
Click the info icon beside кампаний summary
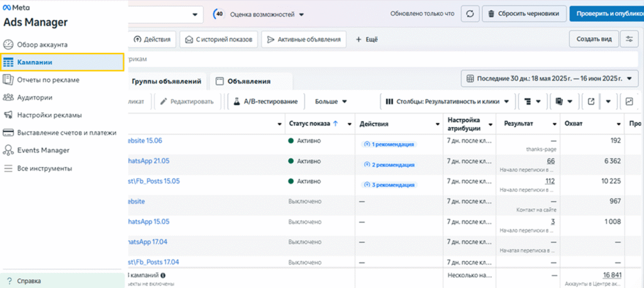pos(163,275)
